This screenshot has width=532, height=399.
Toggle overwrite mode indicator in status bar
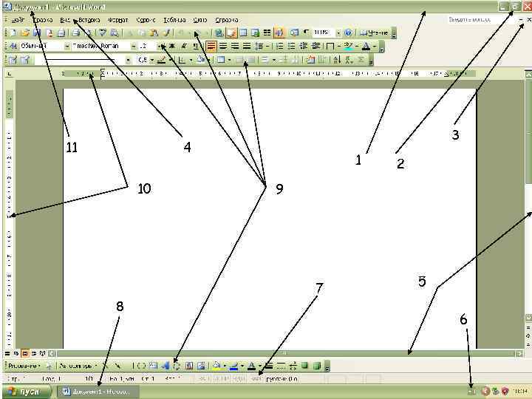click(x=257, y=378)
